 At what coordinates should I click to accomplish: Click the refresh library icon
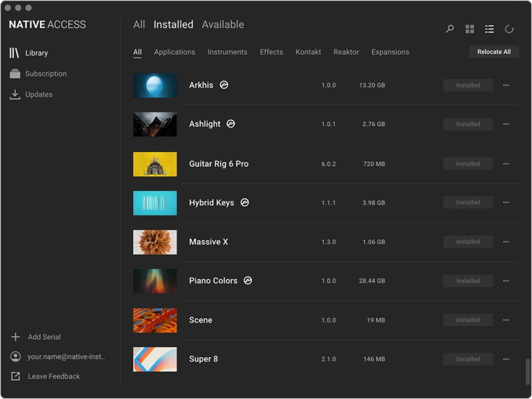509,29
